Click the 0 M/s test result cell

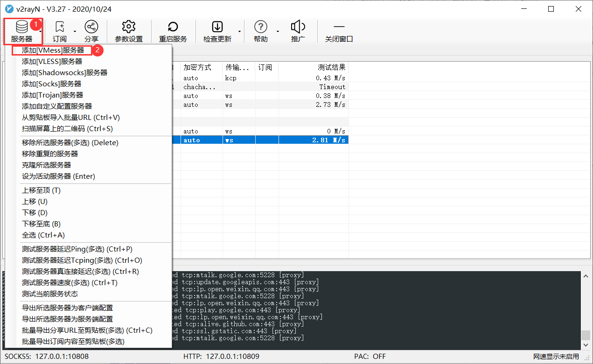pyautogui.click(x=336, y=131)
